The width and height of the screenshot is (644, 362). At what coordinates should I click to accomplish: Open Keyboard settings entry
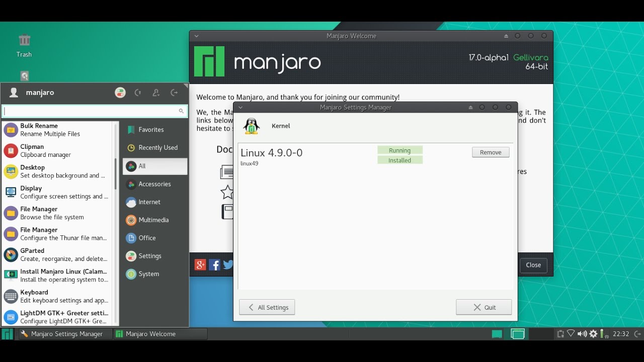[57, 296]
